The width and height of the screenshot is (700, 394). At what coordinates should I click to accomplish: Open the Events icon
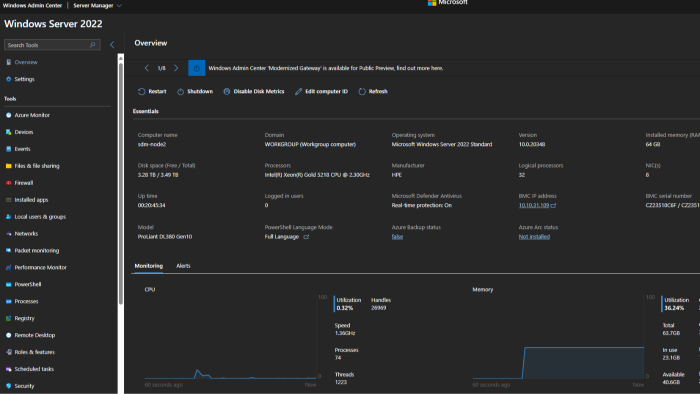8,149
